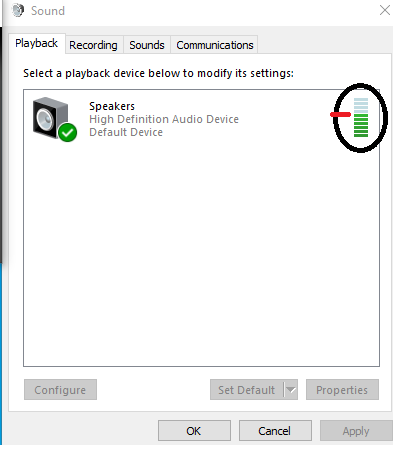Open the Recording tab
The height and width of the screenshot is (460, 393).
pos(93,45)
